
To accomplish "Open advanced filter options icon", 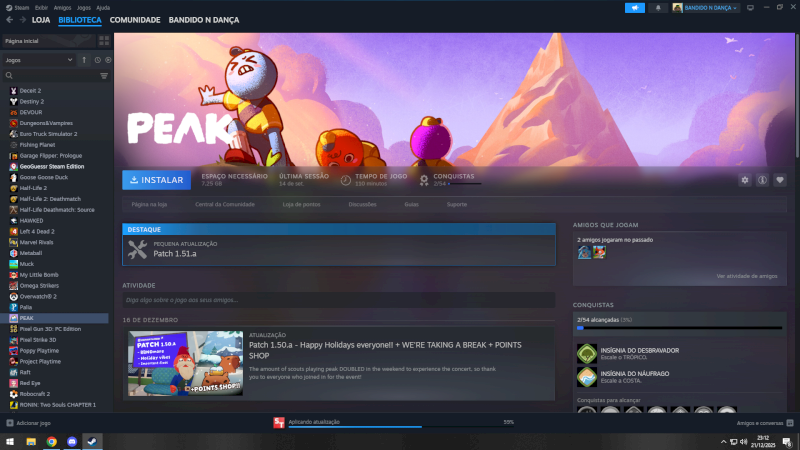I will (104, 75).
